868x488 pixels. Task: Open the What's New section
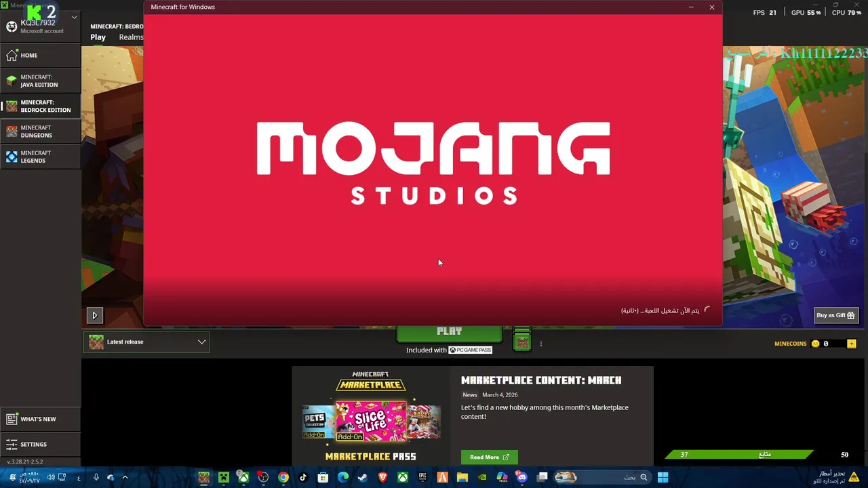click(x=40, y=419)
